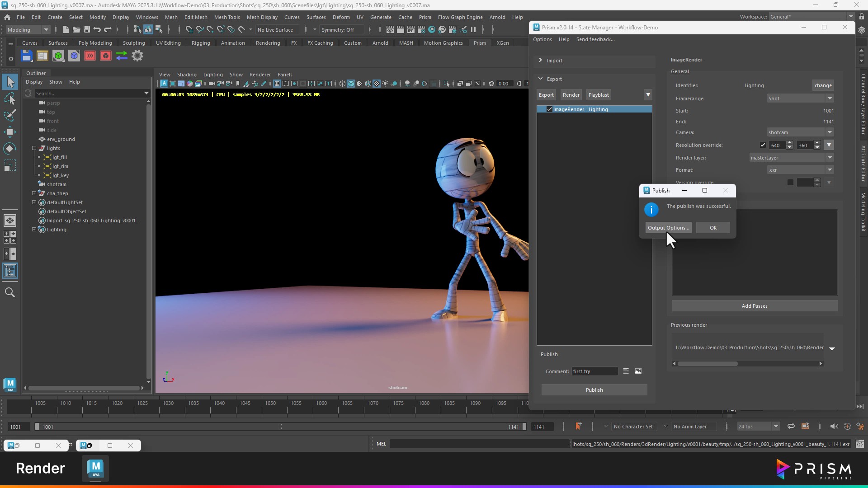Switch to the Rendering shelf tab

(268, 43)
